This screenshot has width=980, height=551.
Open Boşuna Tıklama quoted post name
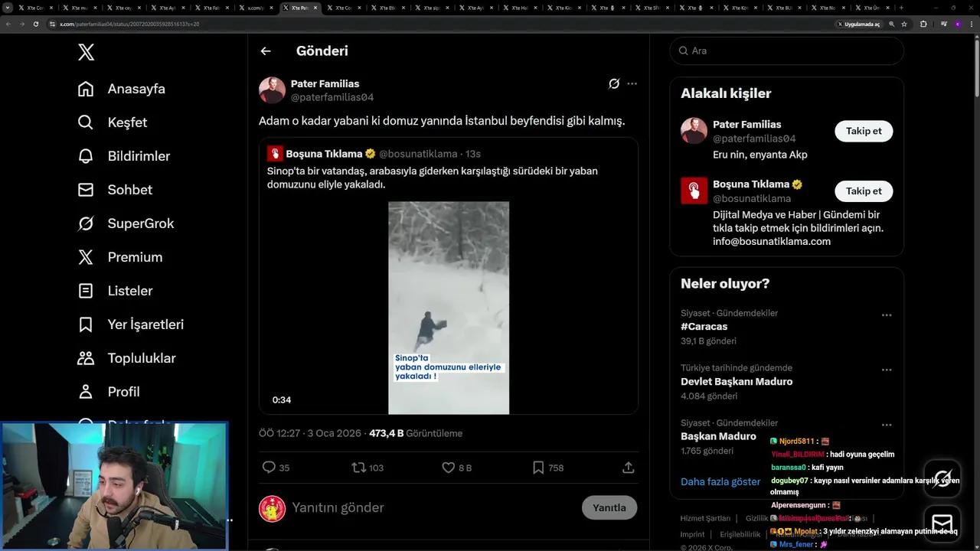click(x=324, y=154)
